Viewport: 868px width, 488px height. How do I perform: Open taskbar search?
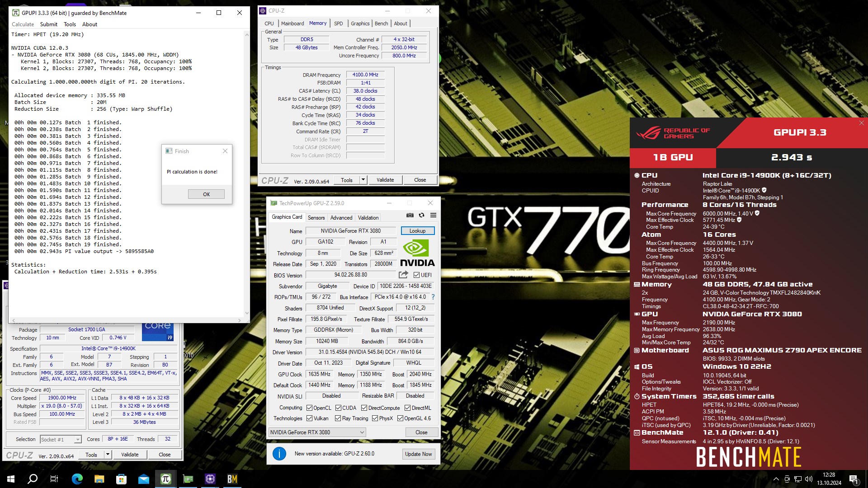(x=33, y=479)
